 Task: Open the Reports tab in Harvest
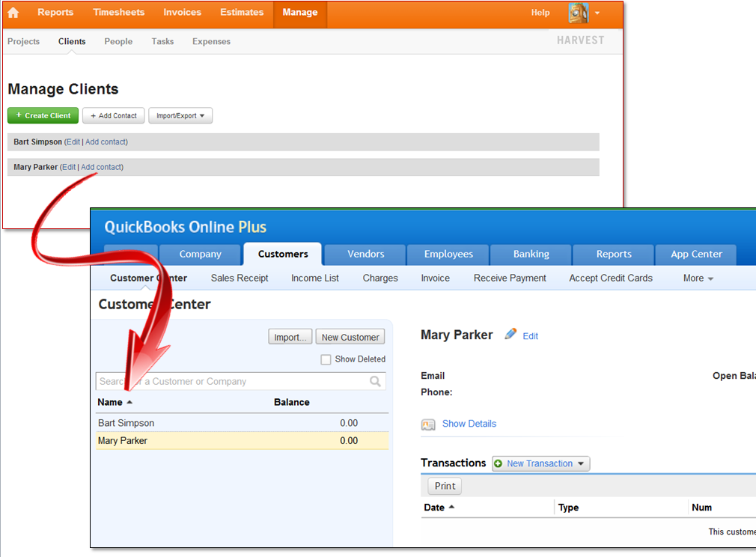point(55,13)
